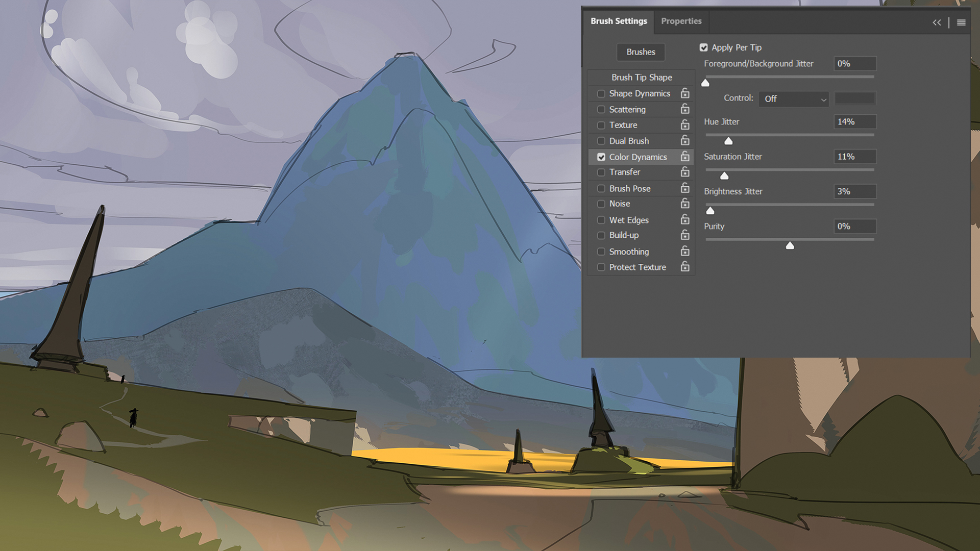The image size is (980, 551).
Task: Enable Brush Pose checkbox
Action: (601, 189)
